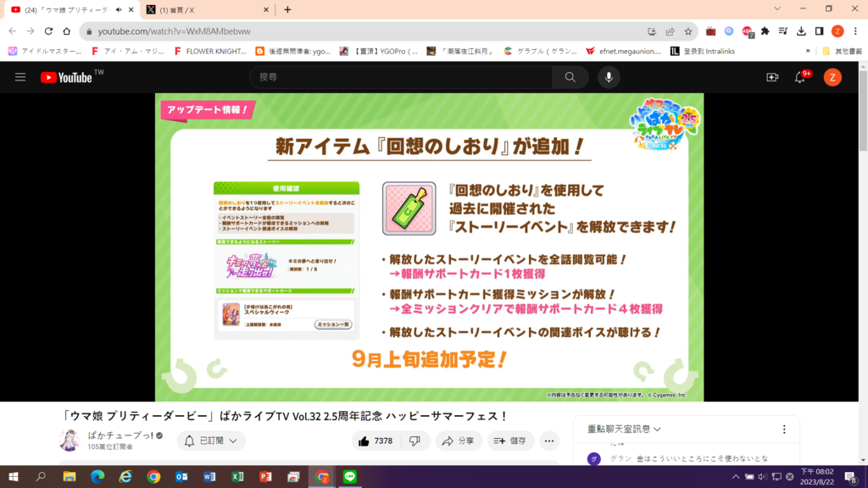Open a new browser tab
Viewport: 868px width, 488px height.
click(287, 10)
